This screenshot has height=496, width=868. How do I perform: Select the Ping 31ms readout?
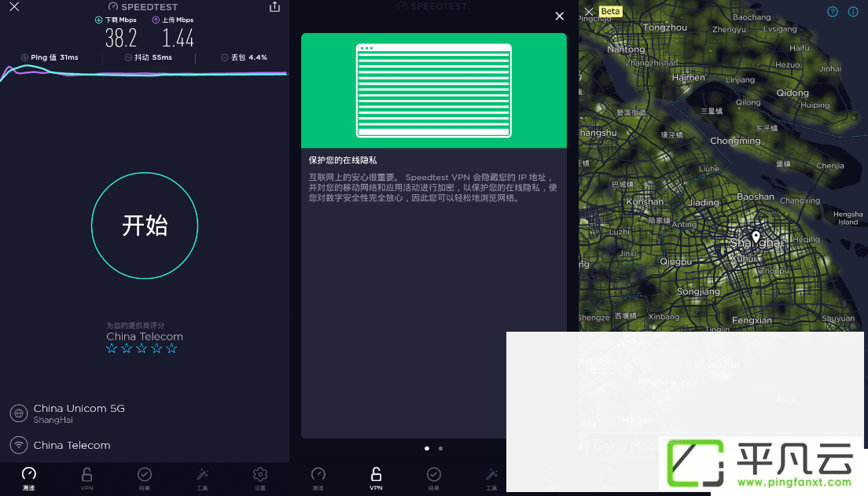(50, 57)
